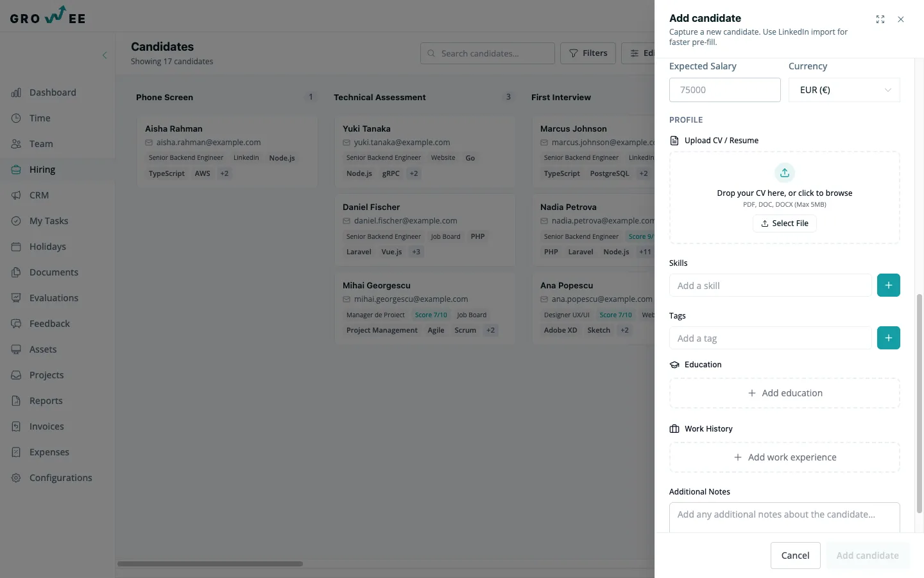Click the email icon on Ana Popescu's card
The height and width of the screenshot is (578, 924).
point(544,299)
